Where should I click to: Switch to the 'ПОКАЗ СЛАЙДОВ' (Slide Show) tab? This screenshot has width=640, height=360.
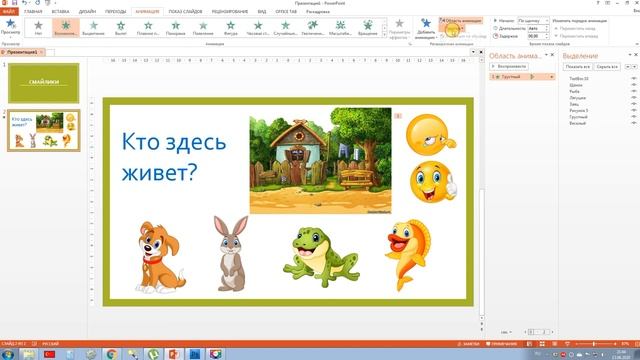pyautogui.click(x=185, y=11)
